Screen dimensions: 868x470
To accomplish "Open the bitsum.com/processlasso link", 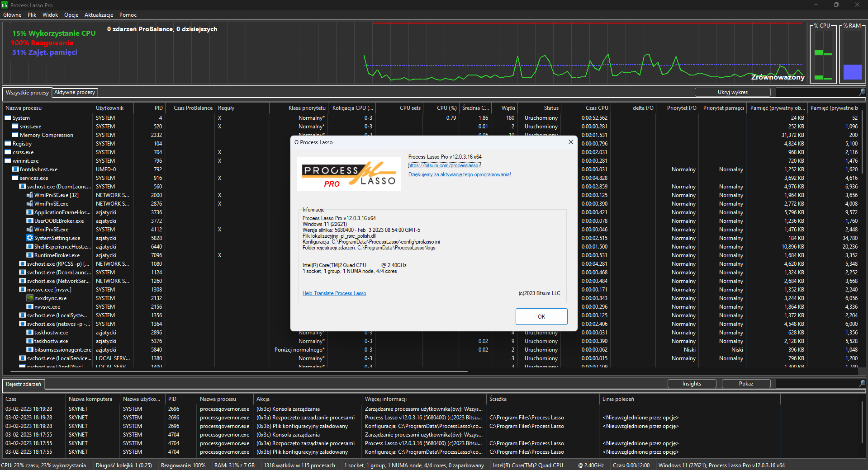I will tap(445, 165).
